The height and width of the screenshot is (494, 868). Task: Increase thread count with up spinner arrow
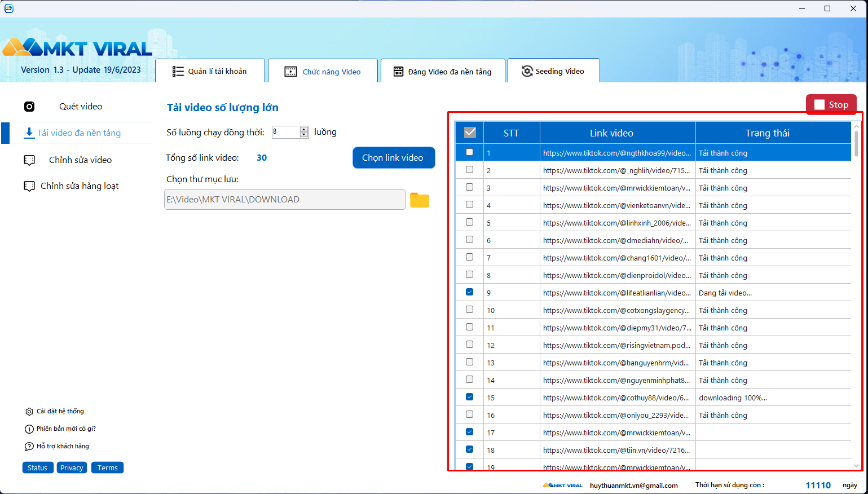point(304,129)
